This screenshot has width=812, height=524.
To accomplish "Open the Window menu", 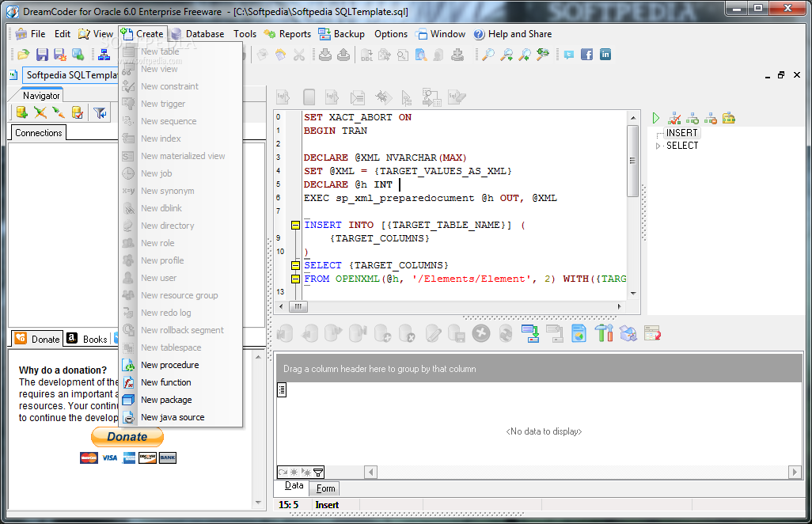I will click(x=441, y=34).
